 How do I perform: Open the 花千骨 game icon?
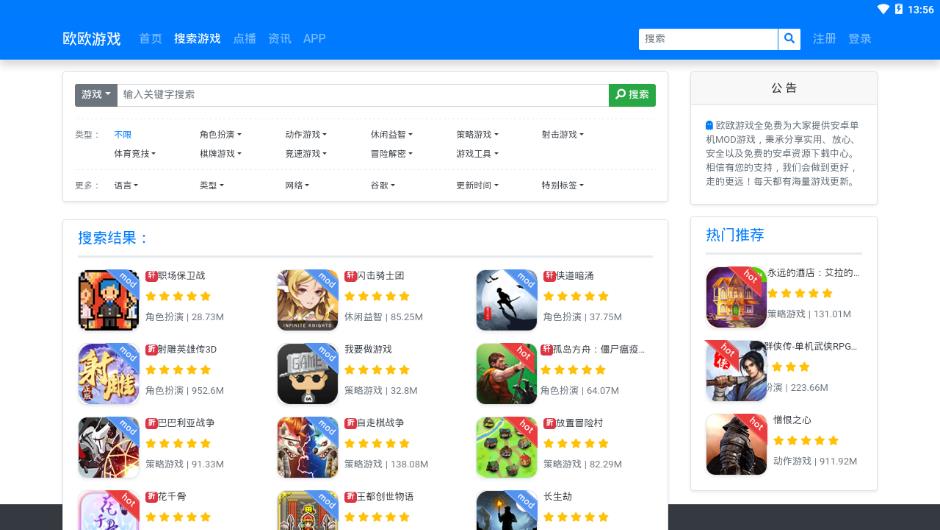point(109,510)
